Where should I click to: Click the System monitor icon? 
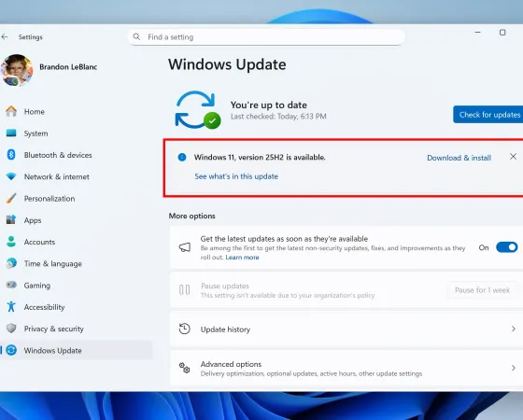pyautogui.click(x=11, y=133)
